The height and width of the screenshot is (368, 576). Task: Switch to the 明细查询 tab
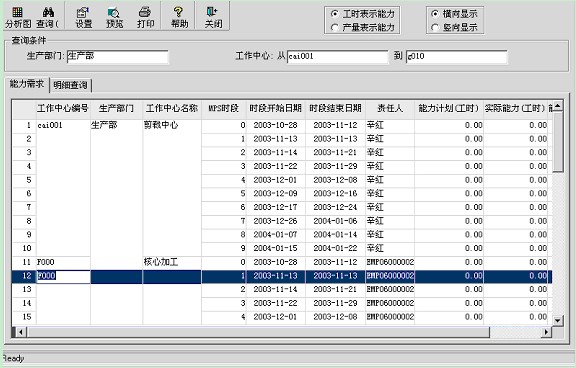[x=70, y=85]
